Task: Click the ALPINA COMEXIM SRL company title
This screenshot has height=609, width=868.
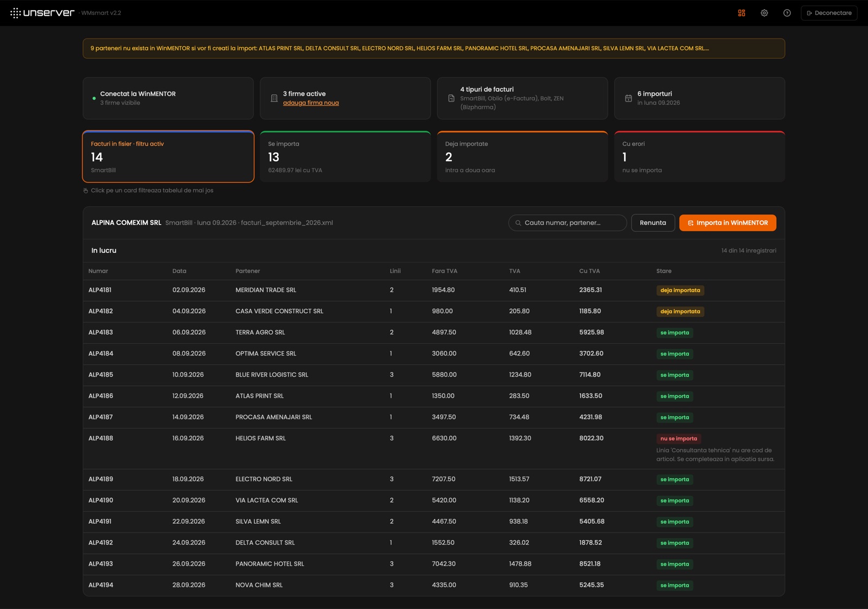Action: [x=126, y=223]
